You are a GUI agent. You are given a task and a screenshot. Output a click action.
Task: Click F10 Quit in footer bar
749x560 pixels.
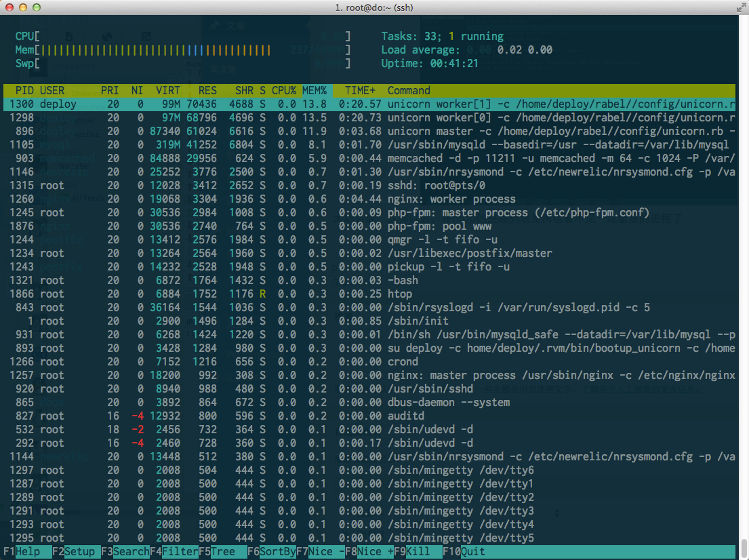click(x=464, y=551)
